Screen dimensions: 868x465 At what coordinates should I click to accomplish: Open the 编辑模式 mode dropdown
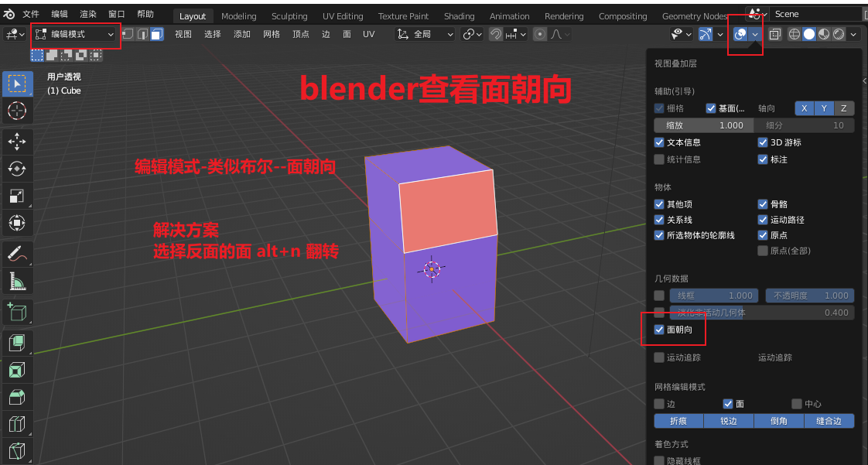pyautogui.click(x=74, y=34)
